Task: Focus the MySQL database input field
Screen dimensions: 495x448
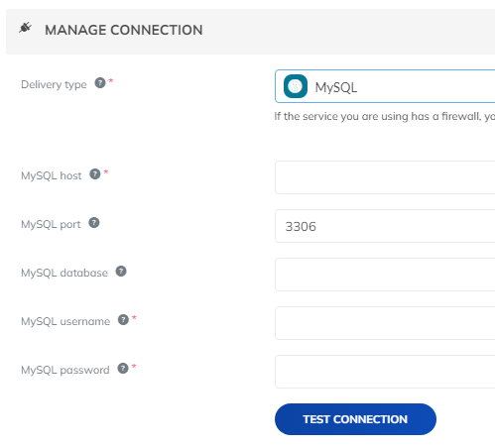Action: click(385, 275)
